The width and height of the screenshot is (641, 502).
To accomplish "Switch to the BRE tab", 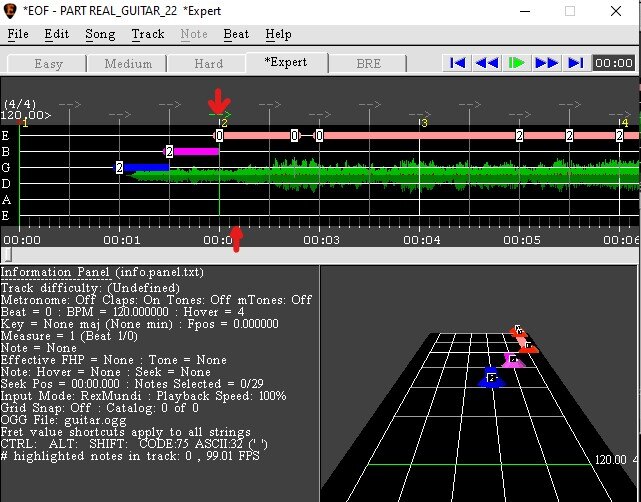I will point(368,64).
